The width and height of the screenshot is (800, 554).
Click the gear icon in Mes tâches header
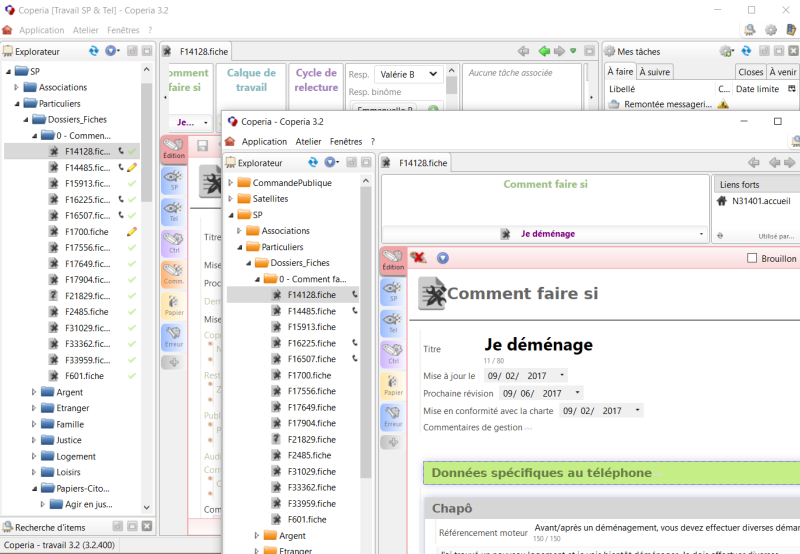[x=726, y=51]
